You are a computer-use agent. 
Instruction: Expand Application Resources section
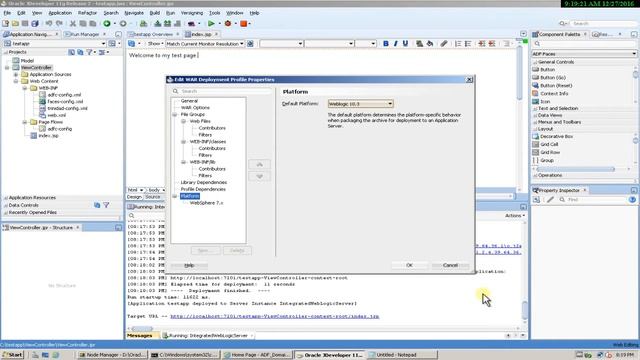point(6,198)
